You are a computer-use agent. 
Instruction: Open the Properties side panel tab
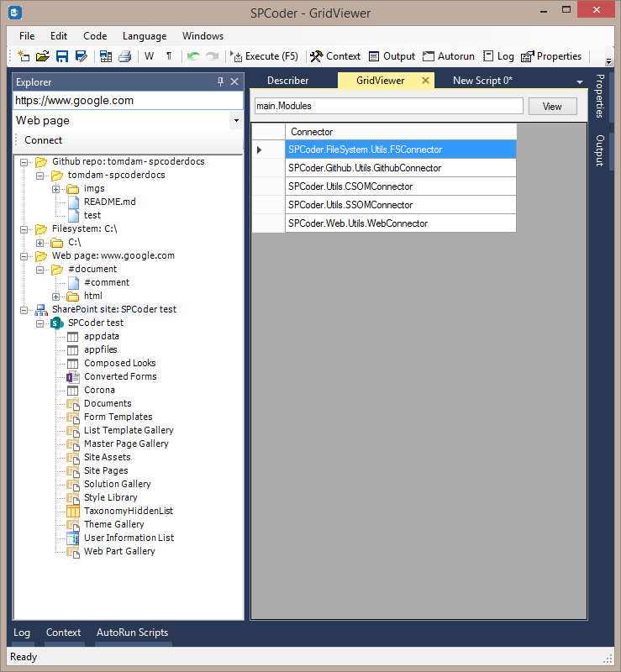pos(599,96)
